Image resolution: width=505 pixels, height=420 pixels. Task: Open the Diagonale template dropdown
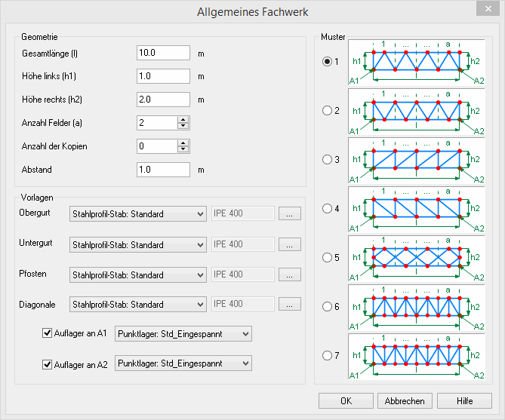(x=138, y=304)
